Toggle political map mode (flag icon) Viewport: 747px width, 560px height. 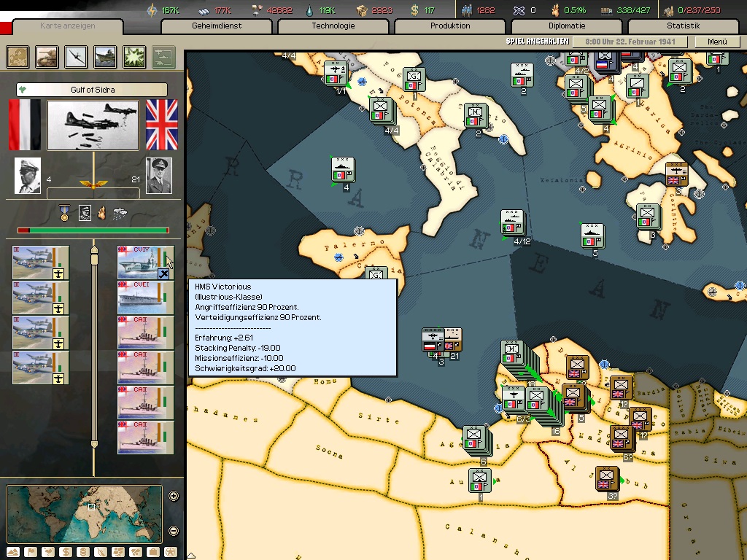tap(31, 552)
